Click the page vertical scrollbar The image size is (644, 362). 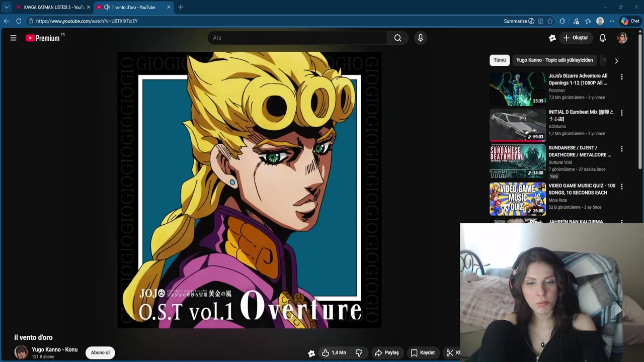pos(640,101)
